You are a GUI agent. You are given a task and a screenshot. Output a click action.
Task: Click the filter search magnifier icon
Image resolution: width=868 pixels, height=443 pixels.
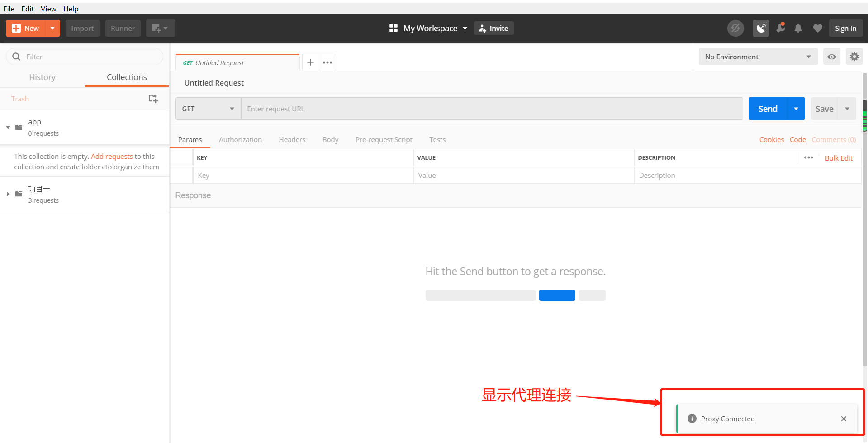16,57
